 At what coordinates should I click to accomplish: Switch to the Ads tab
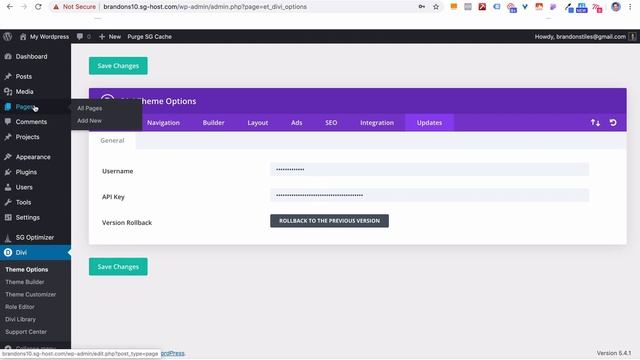click(297, 122)
